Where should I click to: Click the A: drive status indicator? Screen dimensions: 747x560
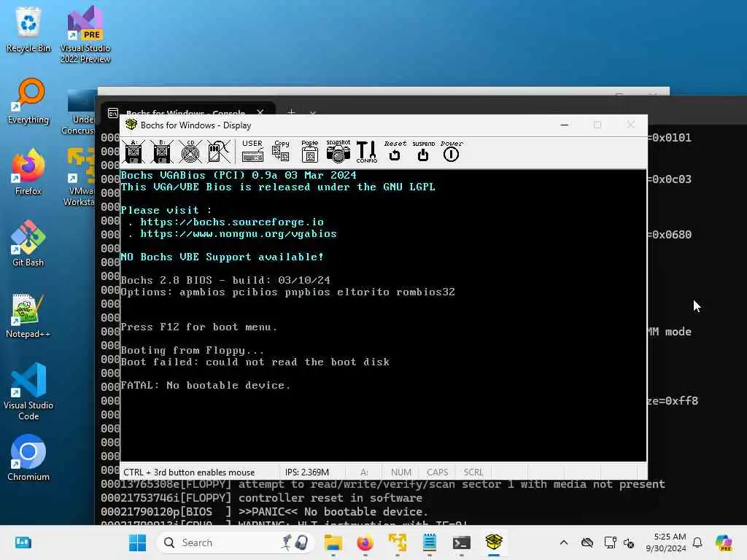point(364,472)
